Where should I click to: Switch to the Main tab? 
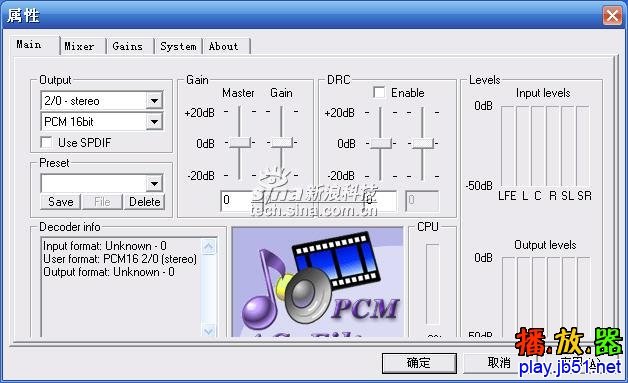[35, 45]
